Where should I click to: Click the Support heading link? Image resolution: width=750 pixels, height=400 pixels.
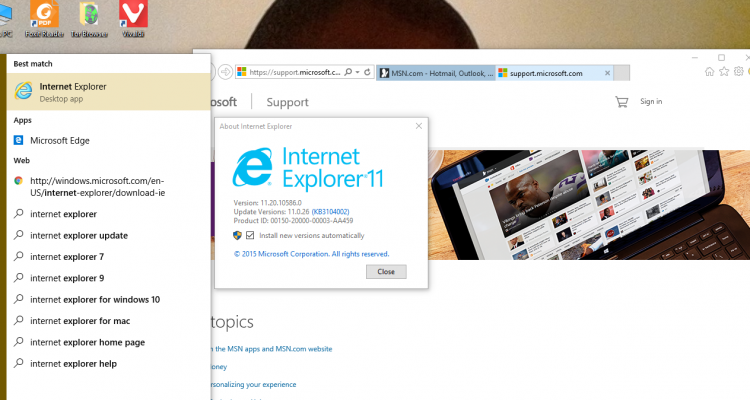click(x=287, y=102)
